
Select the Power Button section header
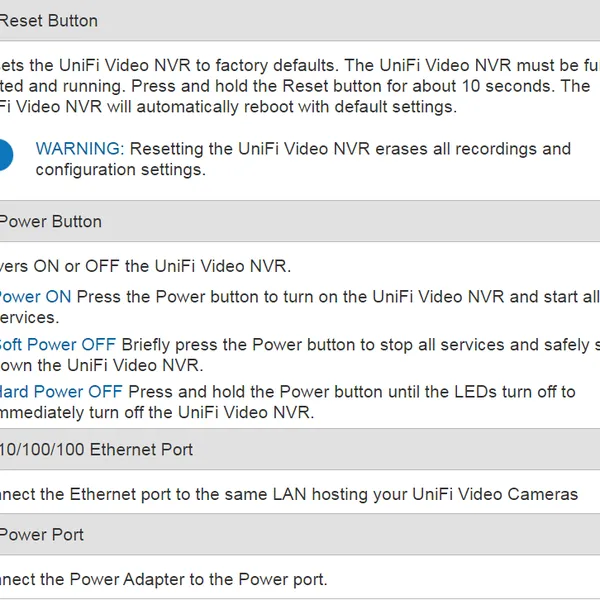coord(50,221)
